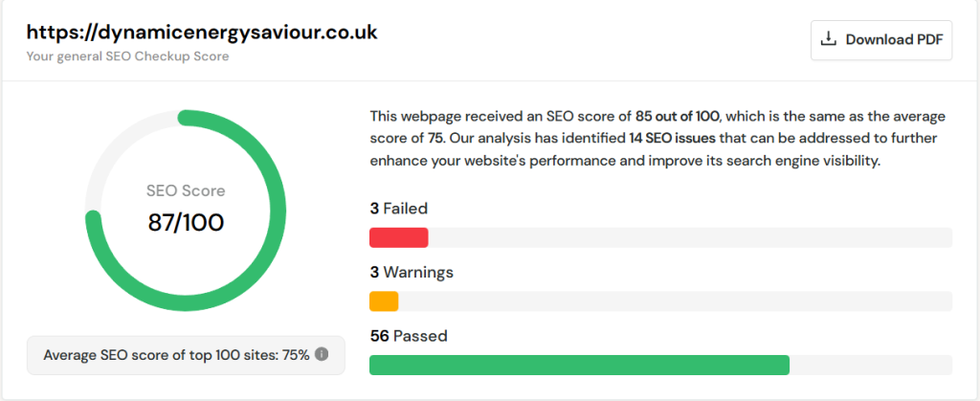Select the 3 Warnings label
The width and height of the screenshot is (980, 401).
[x=412, y=273]
